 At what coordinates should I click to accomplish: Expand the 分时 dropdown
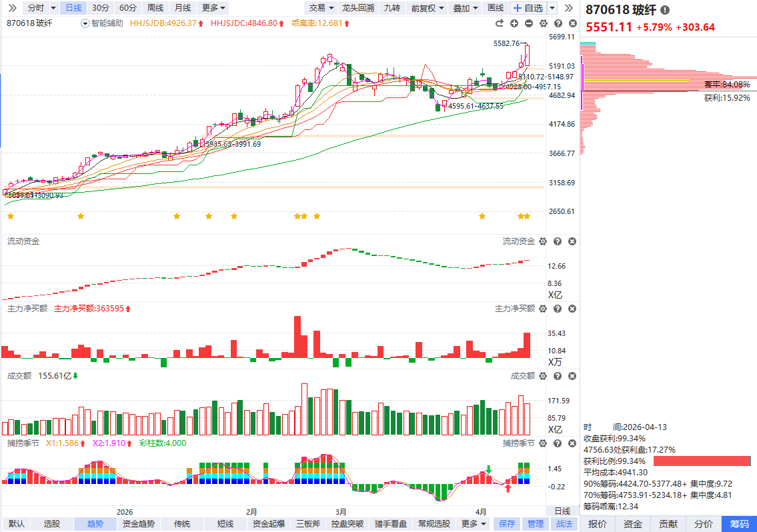pos(42,8)
